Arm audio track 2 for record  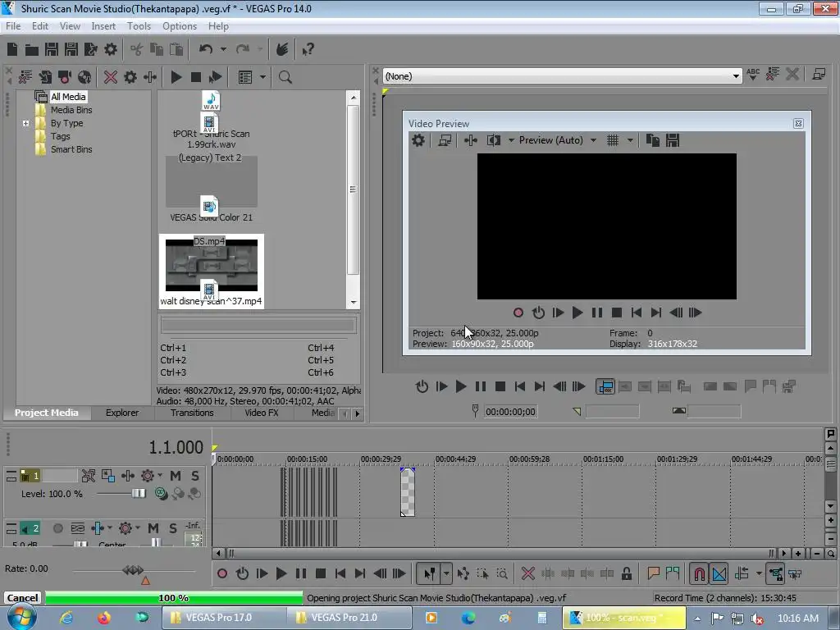58,528
